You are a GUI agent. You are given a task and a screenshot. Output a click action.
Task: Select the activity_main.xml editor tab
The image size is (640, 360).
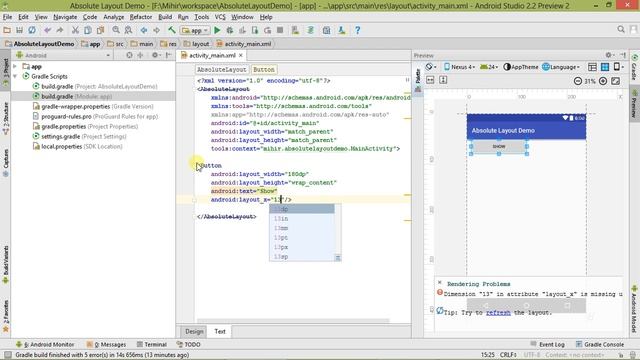pos(212,55)
